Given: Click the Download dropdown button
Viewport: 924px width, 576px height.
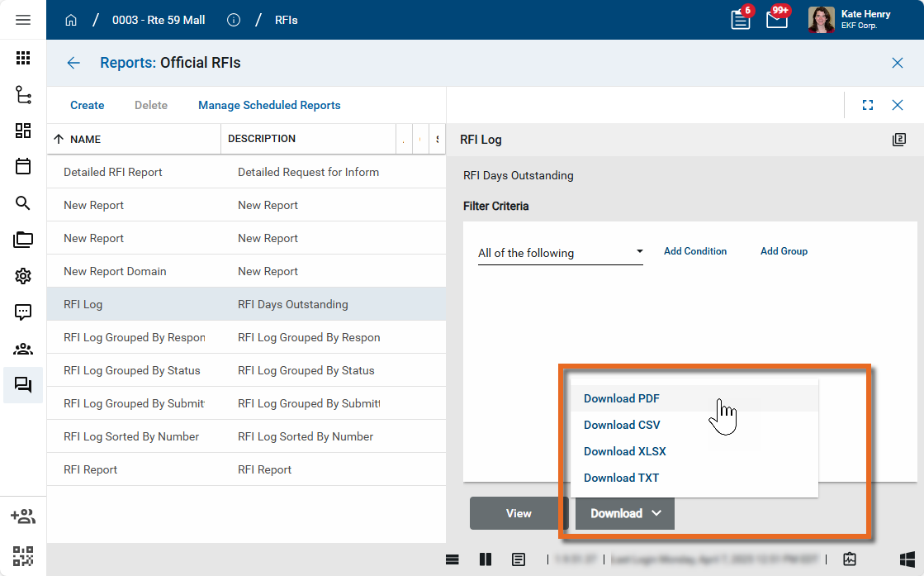Looking at the screenshot, I should coord(625,513).
